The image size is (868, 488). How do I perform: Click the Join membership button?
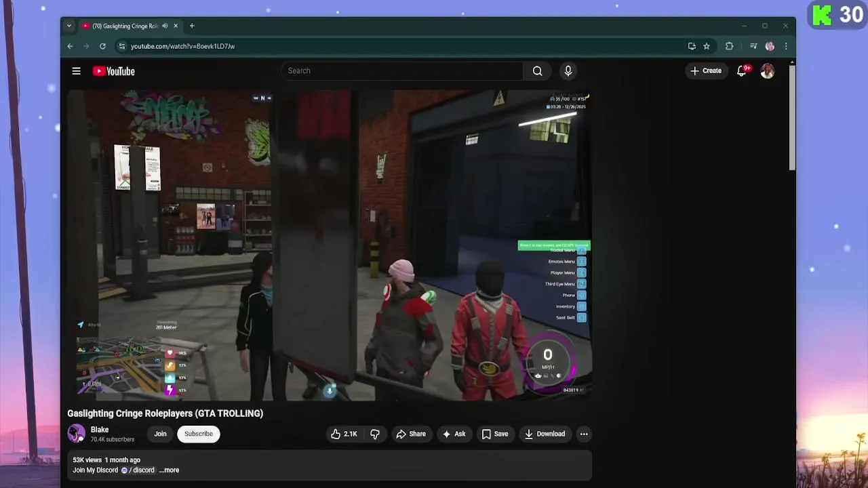(160, 434)
